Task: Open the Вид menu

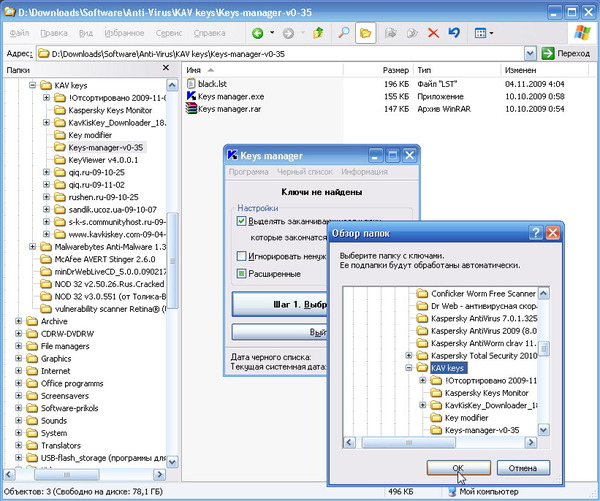Action: pos(86,33)
